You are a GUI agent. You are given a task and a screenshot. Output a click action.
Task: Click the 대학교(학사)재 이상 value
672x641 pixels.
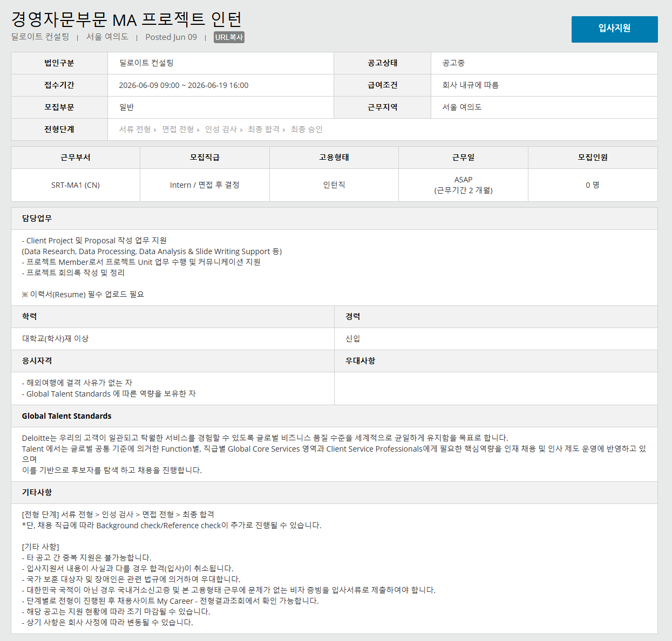(55, 339)
